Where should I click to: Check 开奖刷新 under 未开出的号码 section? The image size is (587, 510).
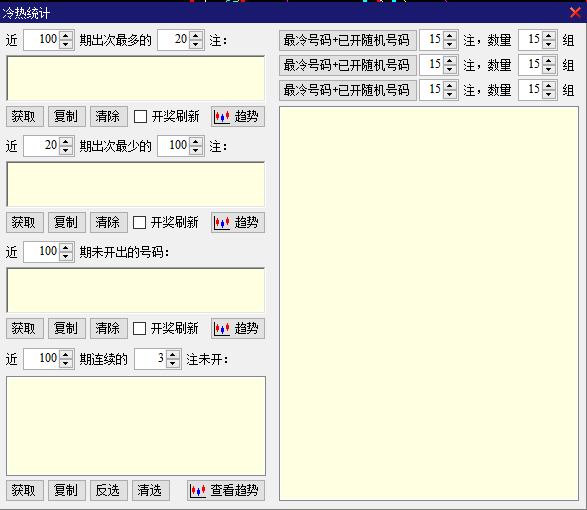(140, 328)
